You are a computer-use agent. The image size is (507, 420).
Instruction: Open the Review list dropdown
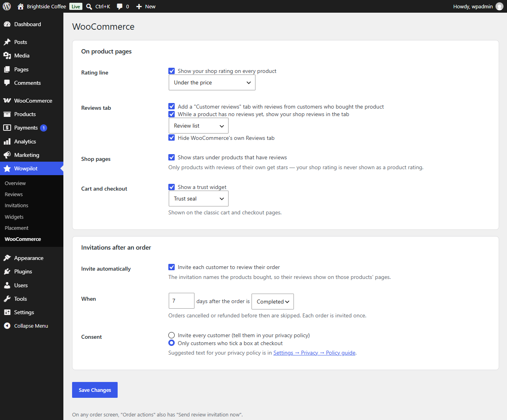click(198, 126)
